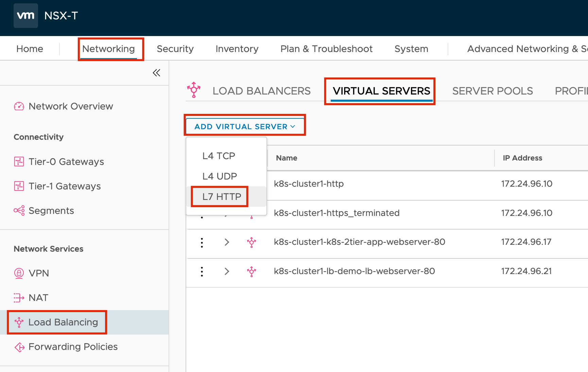Click the VPN lock icon
The image size is (588, 372).
click(x=19, y=273)
